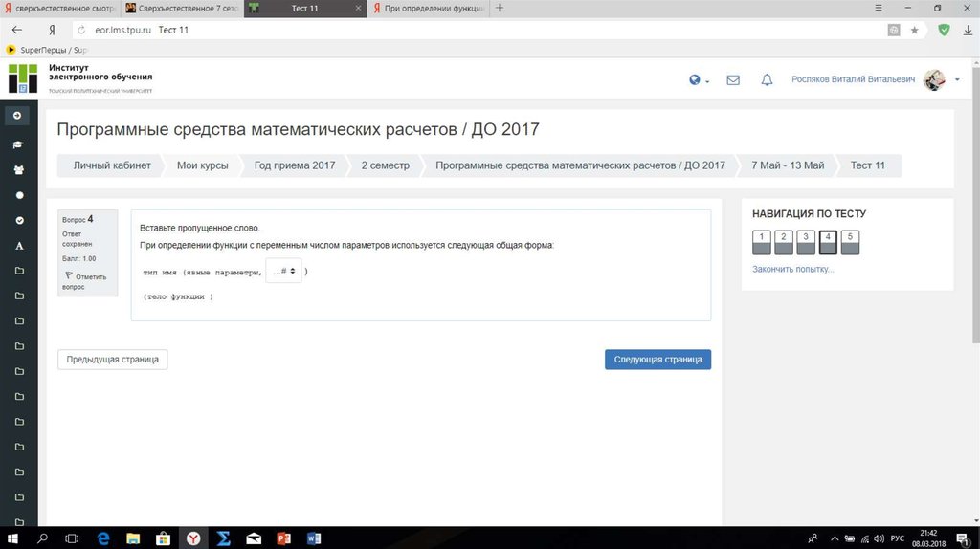Open the volume icon in system tray
The image size is (980, 549).
(x=879, y=538)
